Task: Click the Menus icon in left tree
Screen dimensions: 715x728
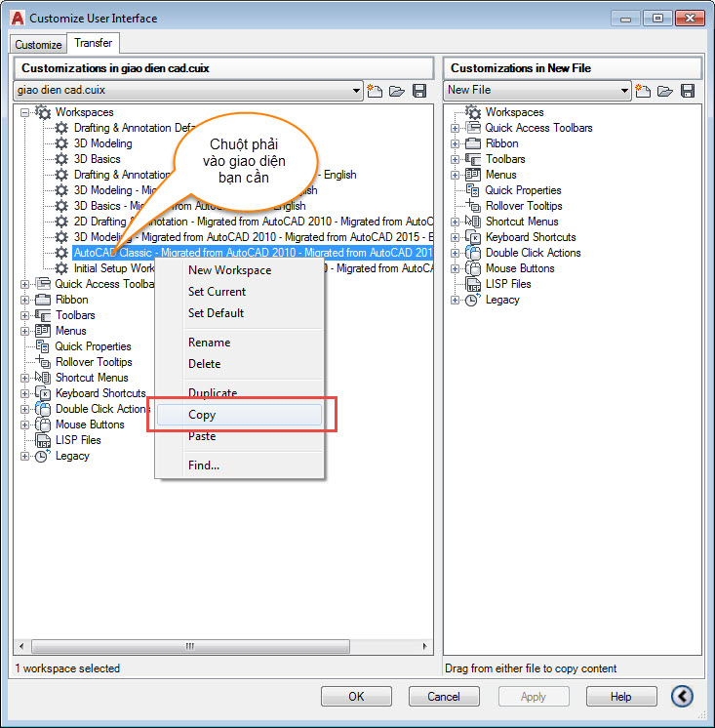Action: point(43,331)
